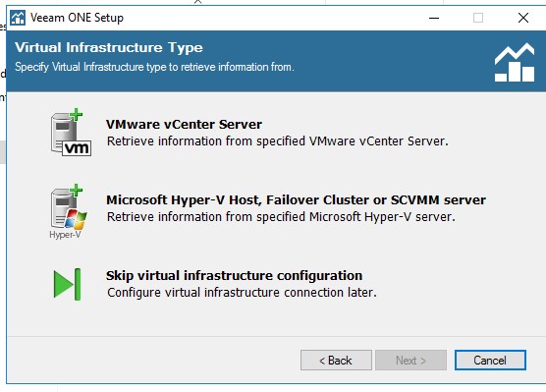Click 'Retrieve information from specified Microsoft Hyper-V server' text
Viewport: 546px width, 392px height.
(281, 217)
